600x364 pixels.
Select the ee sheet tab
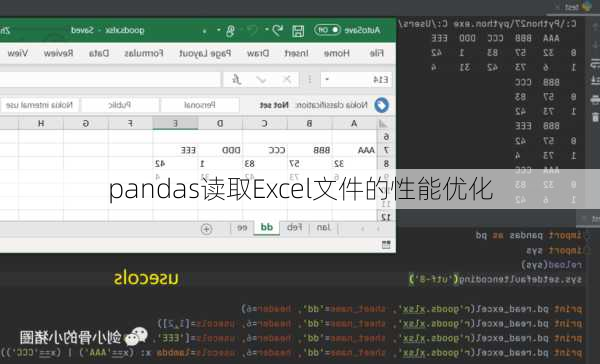242,228
